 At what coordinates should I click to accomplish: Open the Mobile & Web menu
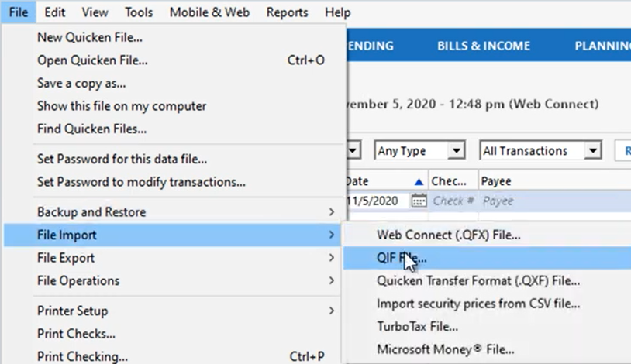point(209,12)
